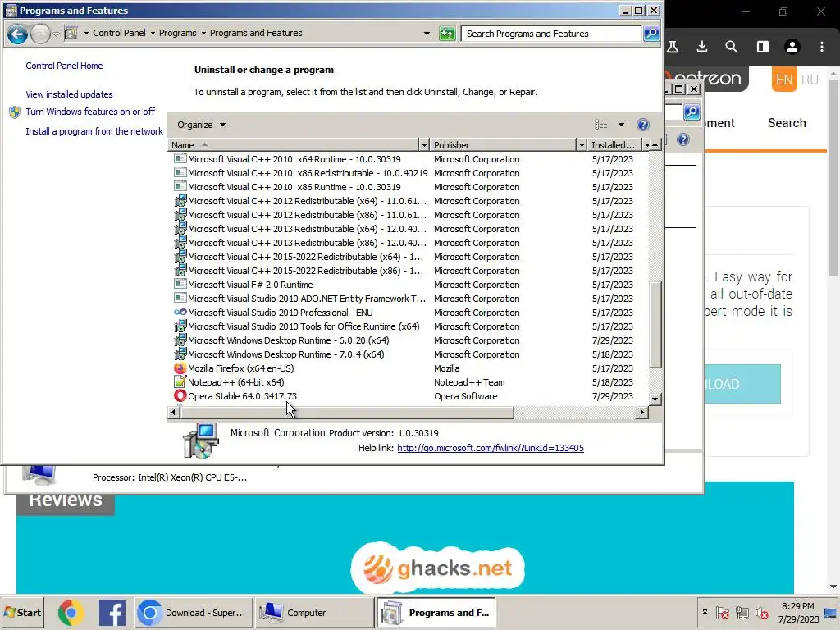Click the Programs breadcrumb segment
Image resolution: width=840 pixels, height=630 pixels.
(x=177, y=33)
